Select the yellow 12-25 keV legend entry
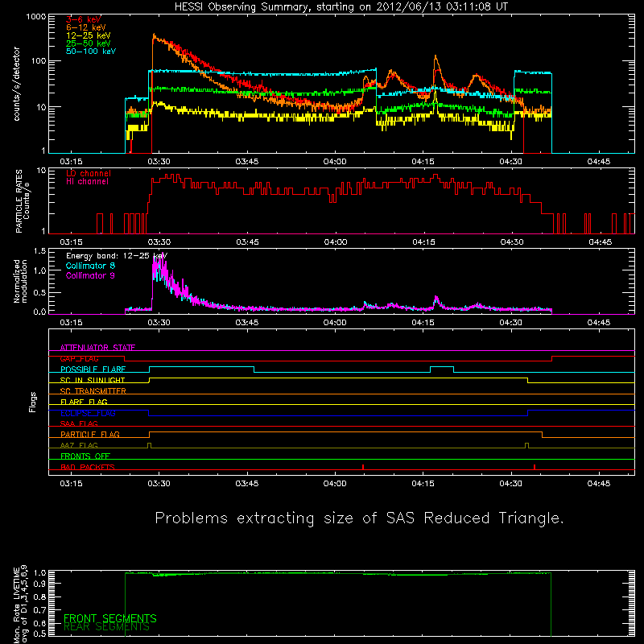Screen dimensions: 644x644 click(88, 35)
